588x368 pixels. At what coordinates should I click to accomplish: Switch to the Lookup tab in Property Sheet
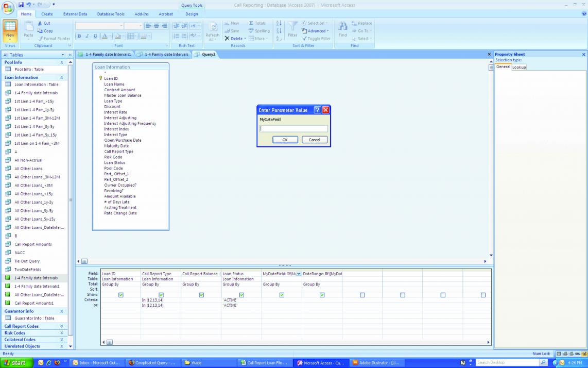tap(519, 67)
